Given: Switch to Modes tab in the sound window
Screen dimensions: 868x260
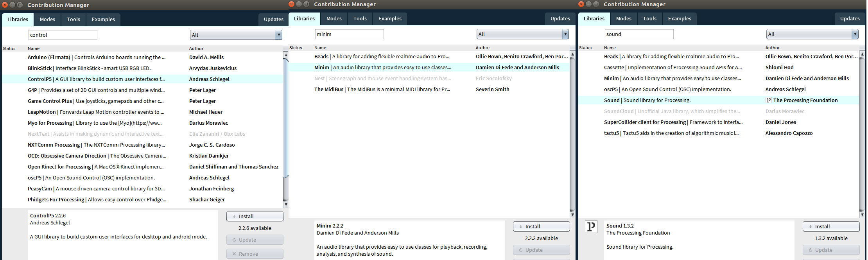Looking at the screenshot, I should pos(624,18).
